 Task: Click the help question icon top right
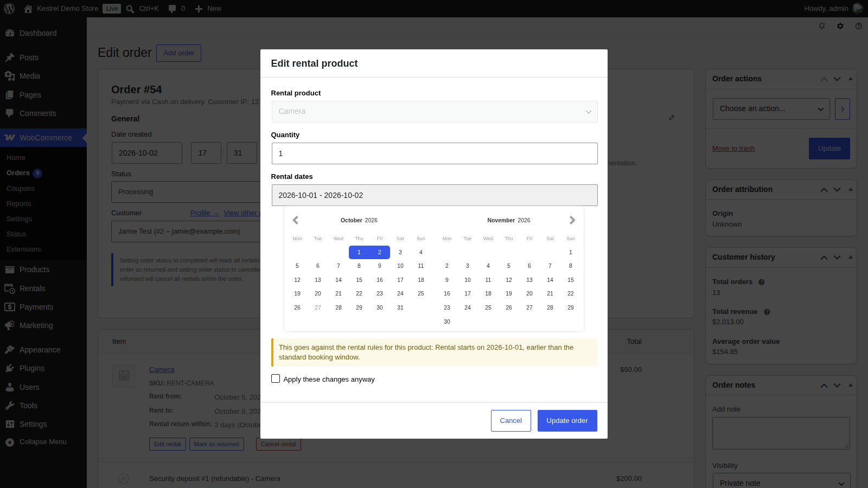click(x=859, y=26)
